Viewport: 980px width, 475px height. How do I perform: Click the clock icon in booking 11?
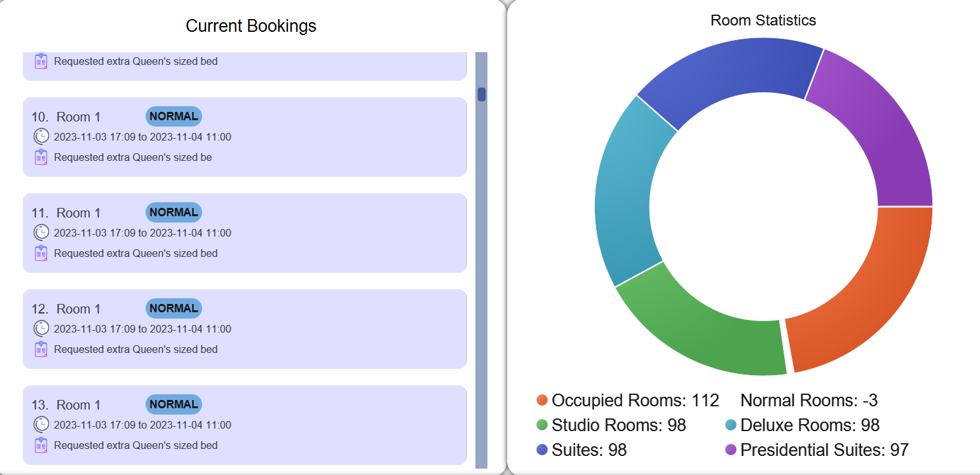coord(41,232)
